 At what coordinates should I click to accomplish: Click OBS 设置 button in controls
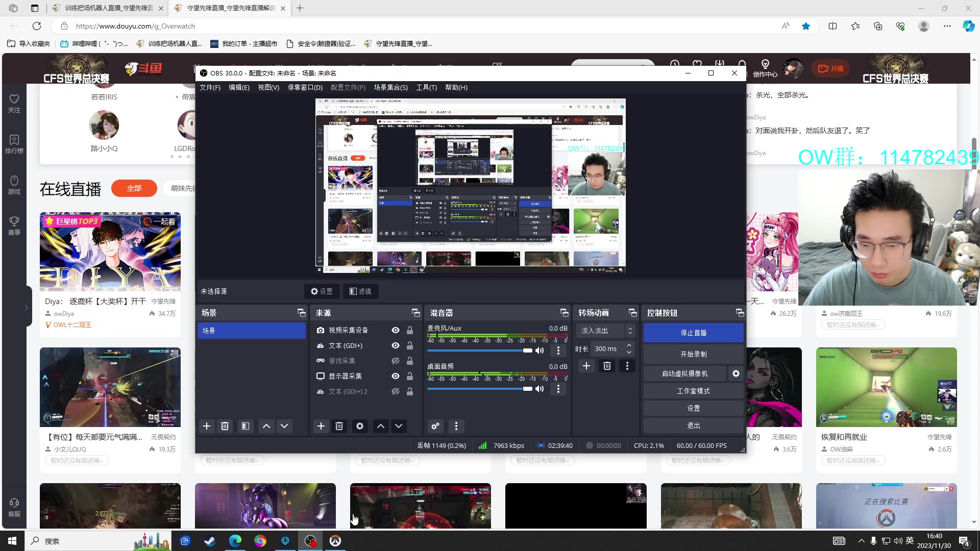694,408
